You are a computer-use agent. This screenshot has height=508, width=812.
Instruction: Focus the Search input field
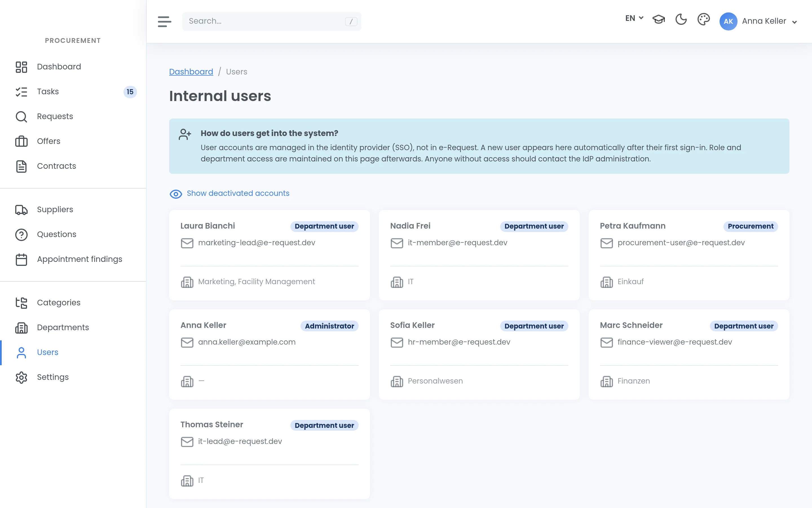tap(272, 21)
